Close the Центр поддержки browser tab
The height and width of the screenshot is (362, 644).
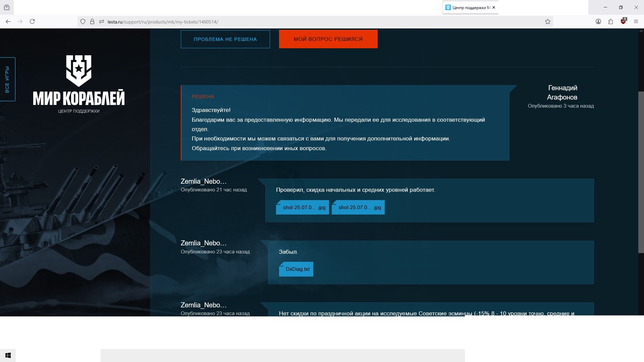click(x=493, y=7)
